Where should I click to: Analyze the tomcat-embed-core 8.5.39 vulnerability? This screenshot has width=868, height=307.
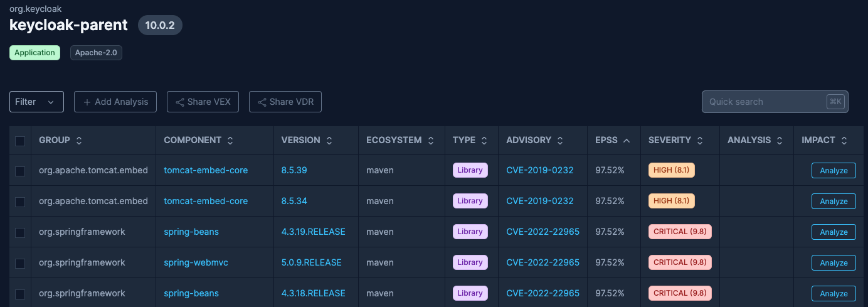[834, 171]
